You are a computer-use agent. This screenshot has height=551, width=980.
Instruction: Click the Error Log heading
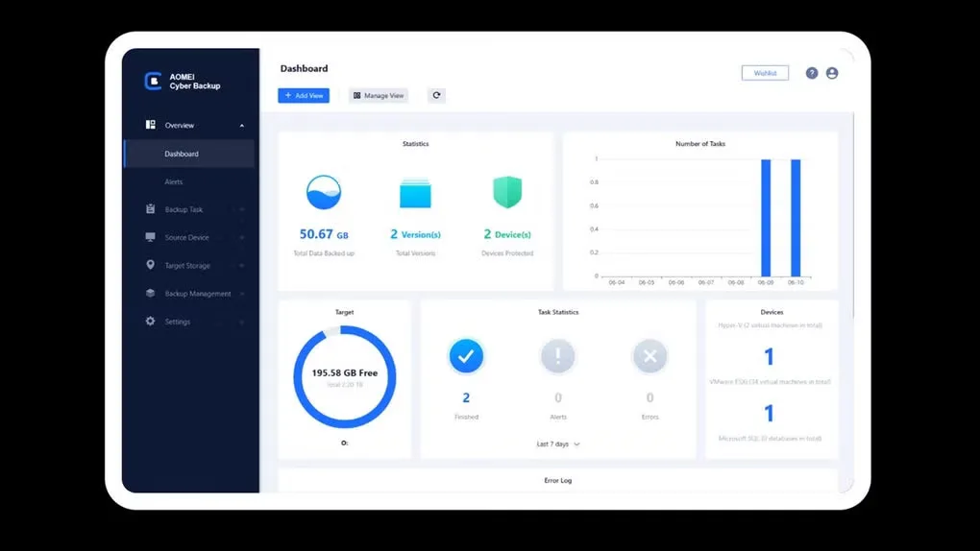[x=558, y=480]
